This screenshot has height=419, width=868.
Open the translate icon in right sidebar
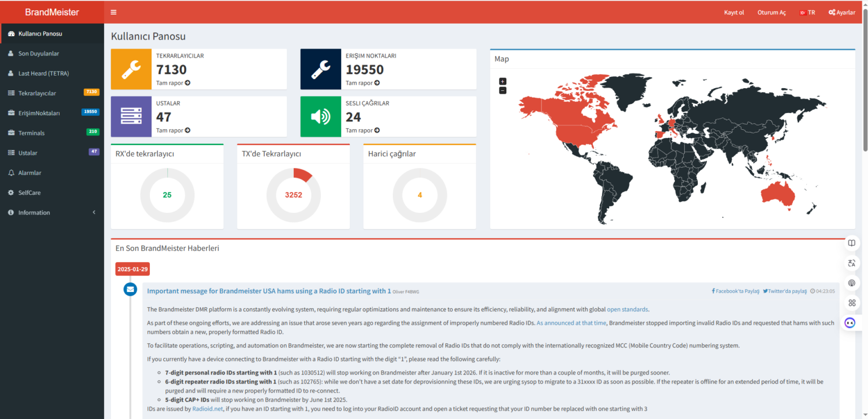[852, 263]
